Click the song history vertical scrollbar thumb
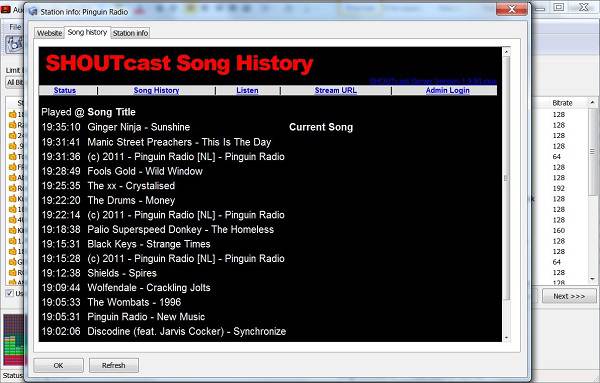This screenshot has width=600, height=383. [506, 178]
